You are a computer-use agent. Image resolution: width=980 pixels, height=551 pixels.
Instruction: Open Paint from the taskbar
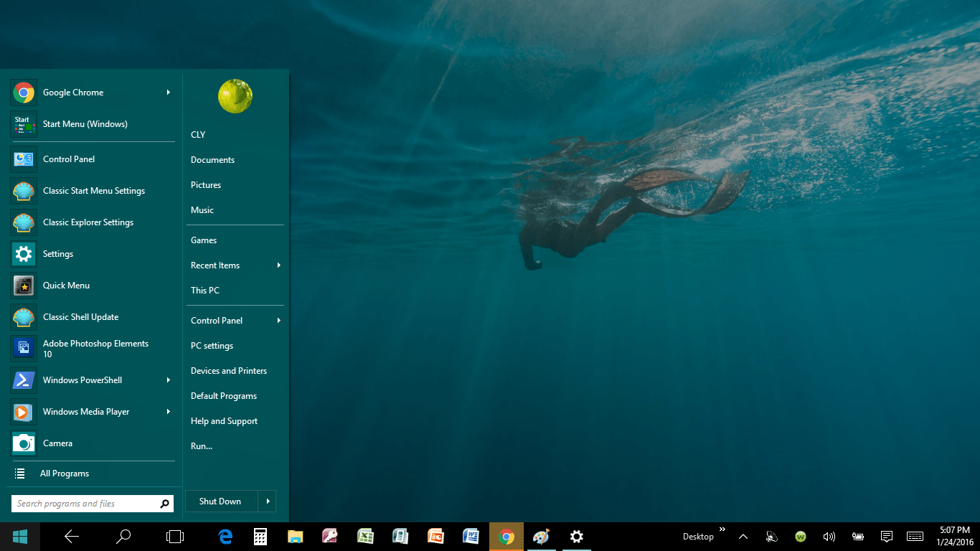click(x=541, y=537)
